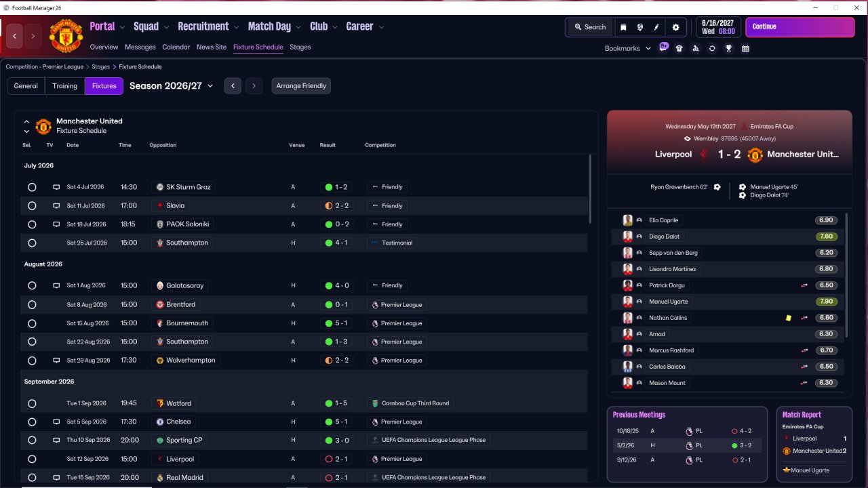The height and width of the screenshot is (488, 868).
Task: Click the Date column header
Action: point(73,145)
